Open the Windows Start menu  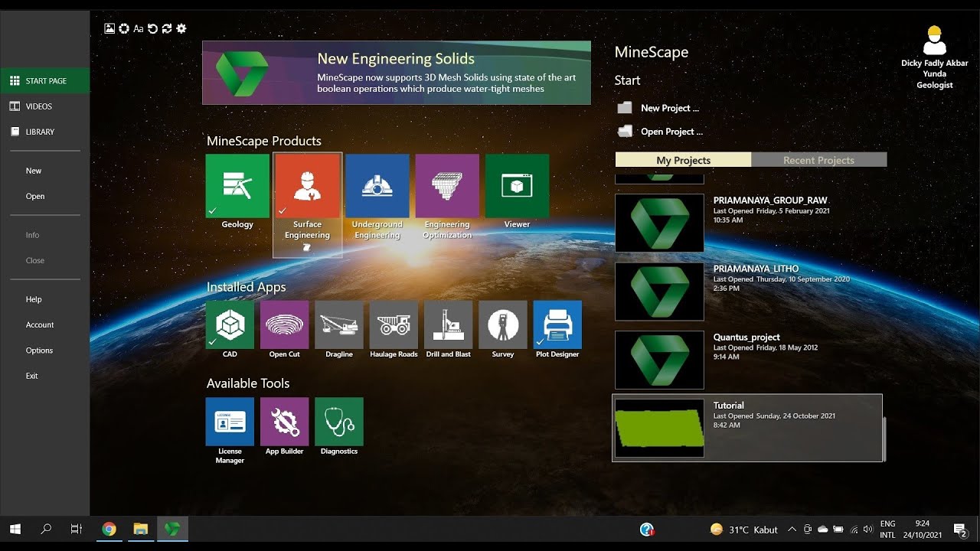[15, 529]
